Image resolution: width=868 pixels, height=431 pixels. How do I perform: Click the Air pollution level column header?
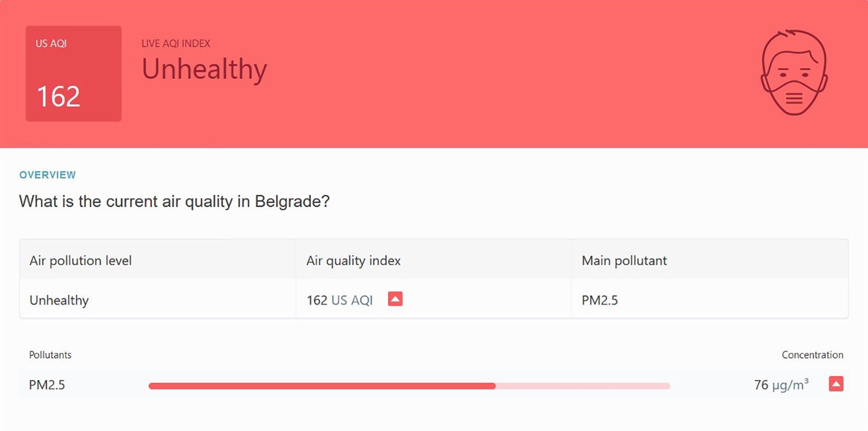[80, 260]
